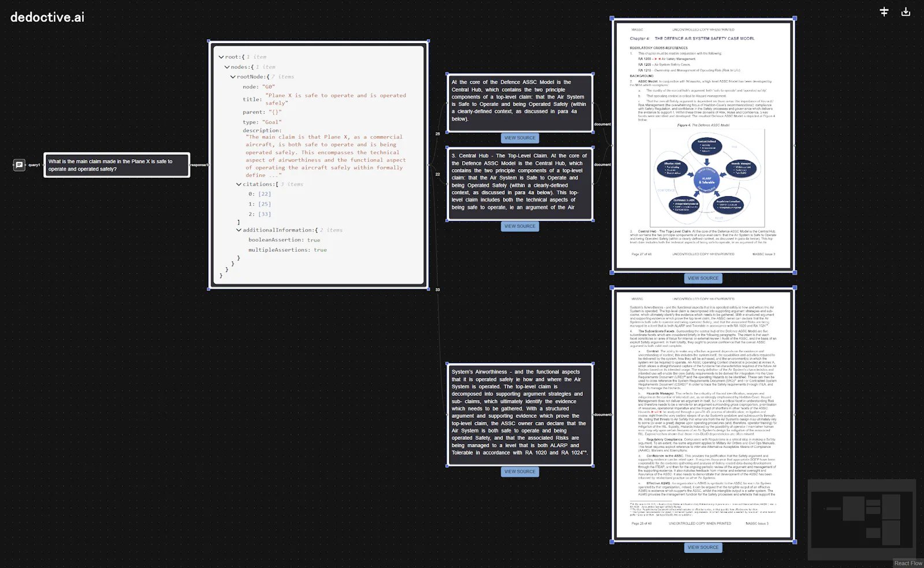This screenshot has height=568, width=924.
Task: Collapse the citations array
Action: 239,184
